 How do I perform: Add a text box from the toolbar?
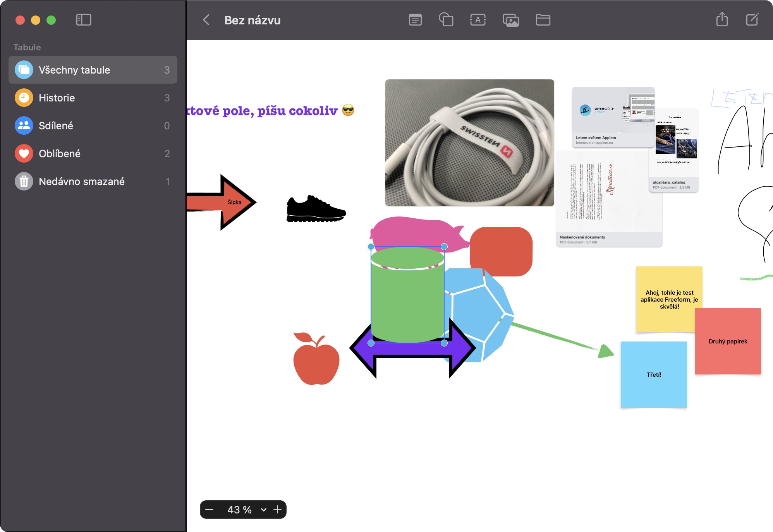click(478, 20)
